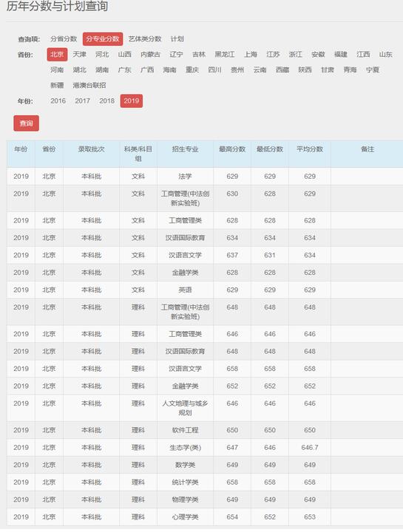Screen dimensions: 403x532
Task: Click the 招生专业 column header
Action: tap(185, 149)
